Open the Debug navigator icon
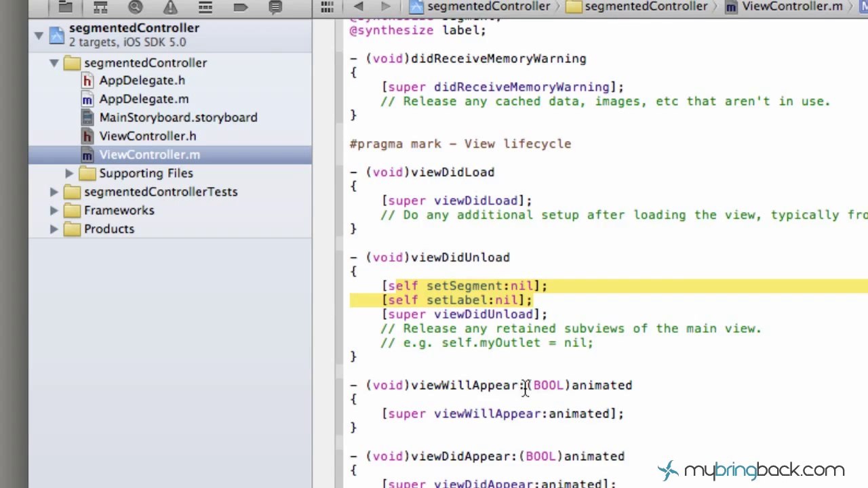The image size is (868, 488). (x=205, y=7)
